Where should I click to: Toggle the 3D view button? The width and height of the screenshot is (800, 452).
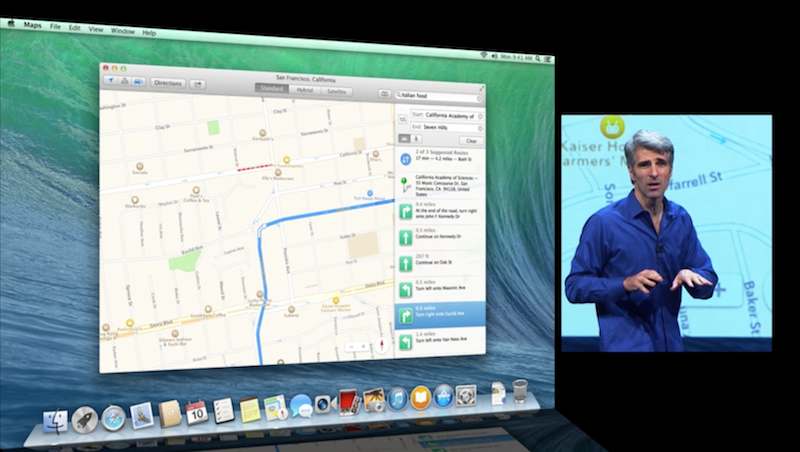124,81
